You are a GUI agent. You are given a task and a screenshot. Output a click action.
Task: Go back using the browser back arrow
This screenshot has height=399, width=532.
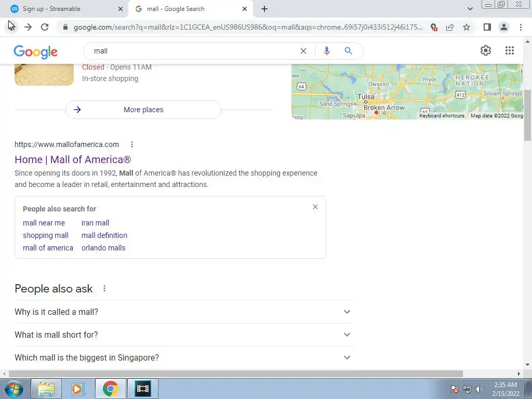tap(11, 27)
